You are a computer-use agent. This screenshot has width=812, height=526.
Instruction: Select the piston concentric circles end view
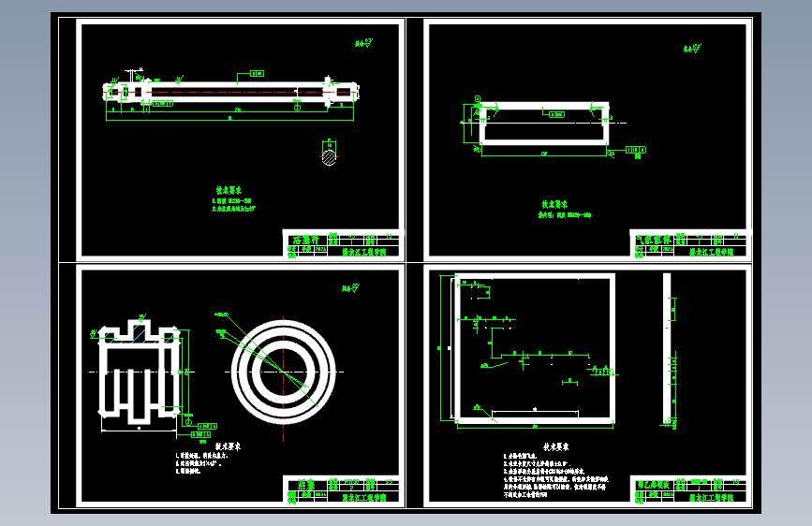point(283,372)
